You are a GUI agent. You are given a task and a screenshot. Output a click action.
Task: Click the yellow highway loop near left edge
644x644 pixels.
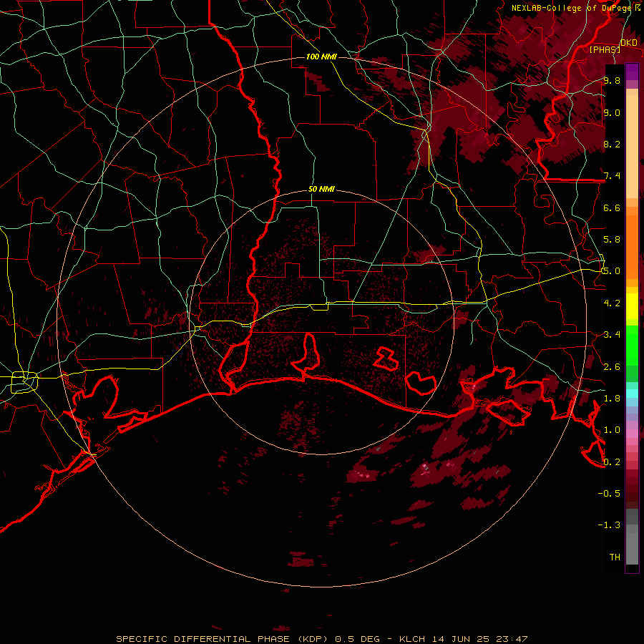coord(24,382)
